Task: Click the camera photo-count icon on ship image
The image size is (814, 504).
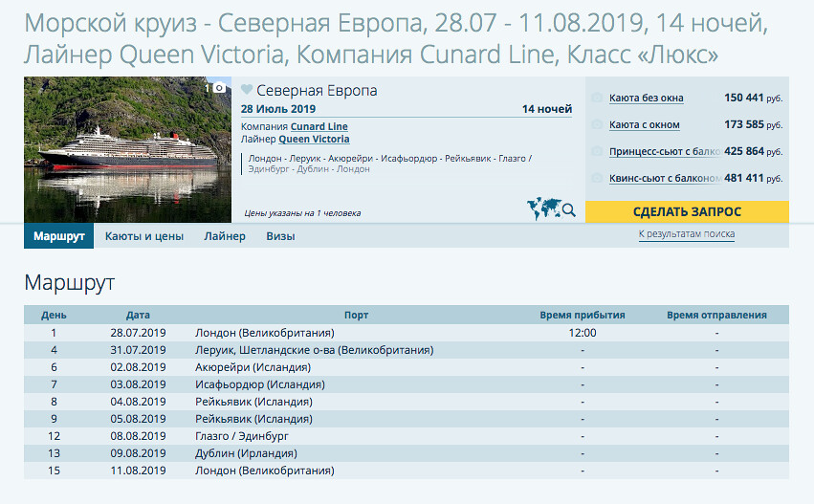Action: (x=219, y=88)
